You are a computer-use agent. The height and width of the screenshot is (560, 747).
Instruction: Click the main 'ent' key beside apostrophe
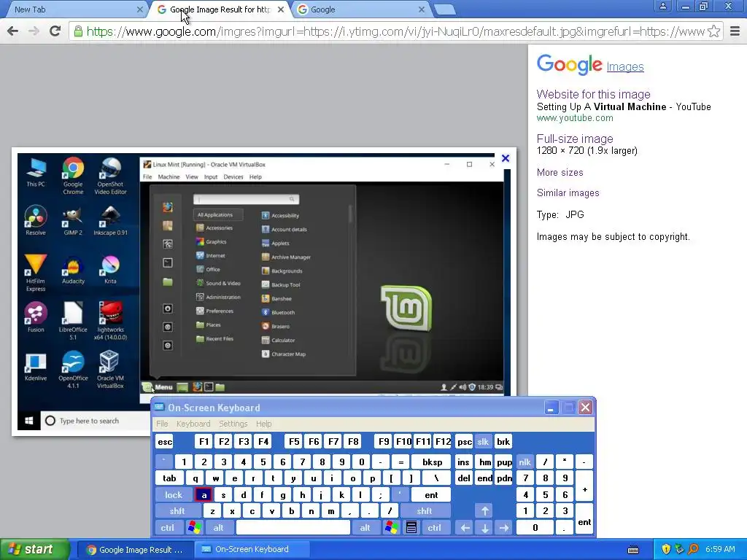coord(431,495)
